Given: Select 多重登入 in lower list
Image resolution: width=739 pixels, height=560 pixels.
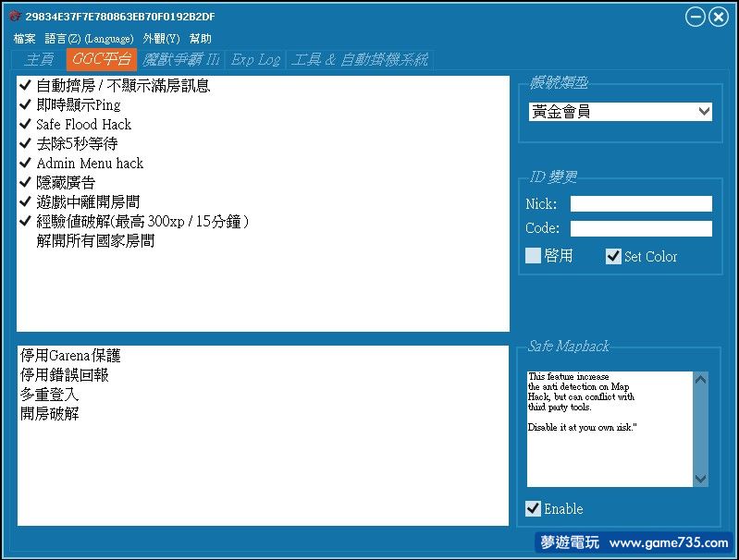Looking at the screenshot, I should tap(49, 395).
